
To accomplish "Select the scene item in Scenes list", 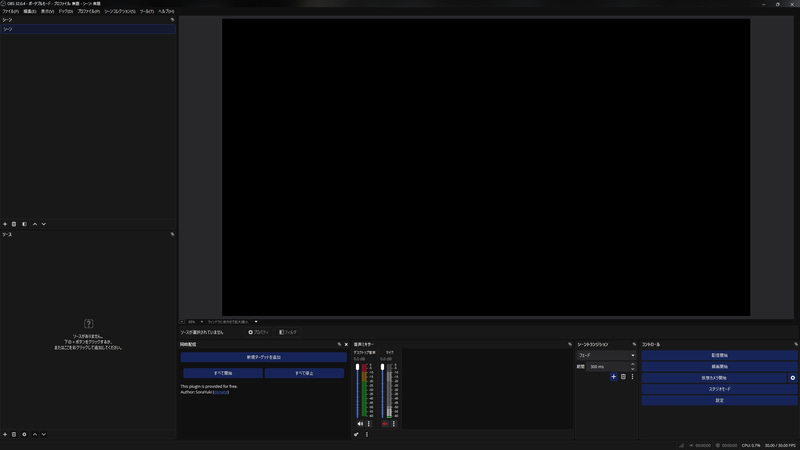I will (88, 29).
